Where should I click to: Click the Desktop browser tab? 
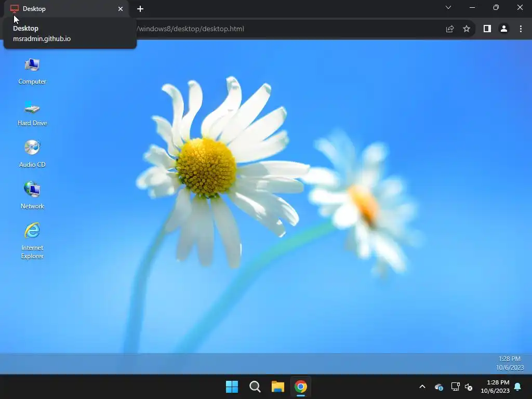click(x=66, y=9)
